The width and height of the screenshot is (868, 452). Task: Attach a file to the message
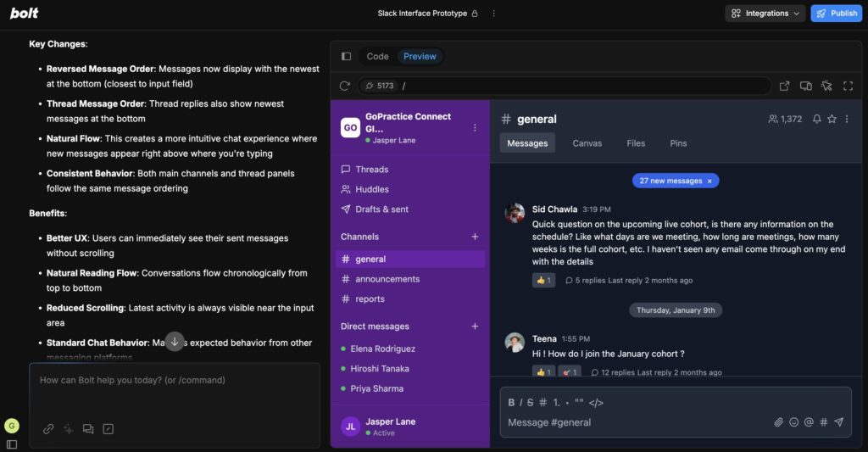coord(778,422)
